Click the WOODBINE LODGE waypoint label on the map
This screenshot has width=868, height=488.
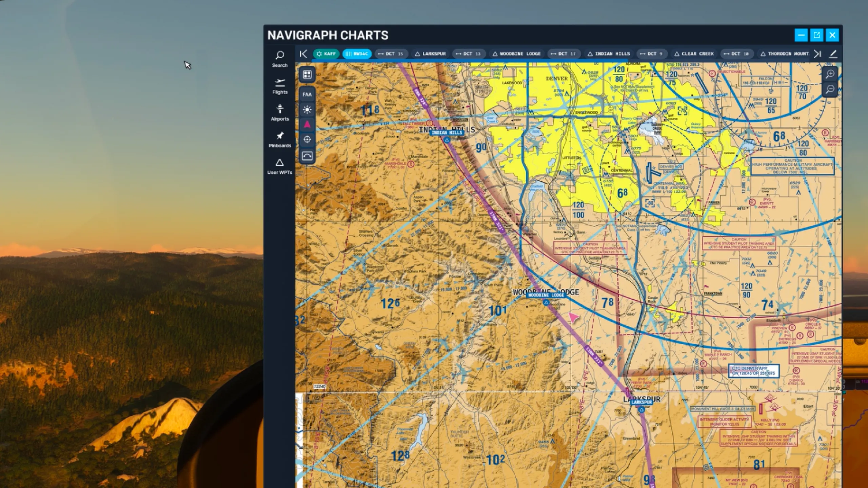click(546, 295)
